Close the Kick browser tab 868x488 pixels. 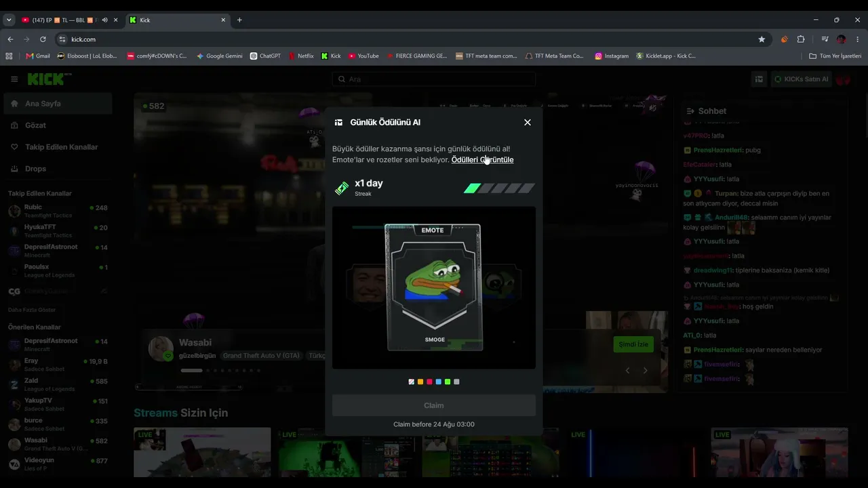click(223, 20)
